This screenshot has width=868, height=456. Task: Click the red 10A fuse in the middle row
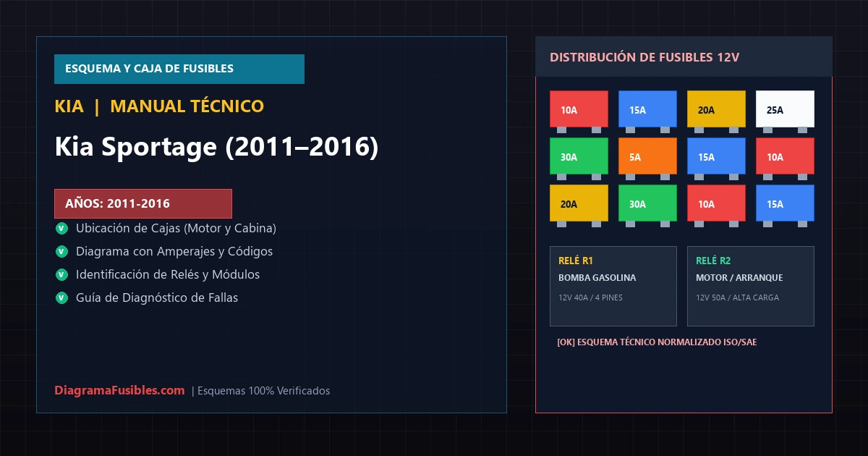pyautogui.click(x=785, y=156)
